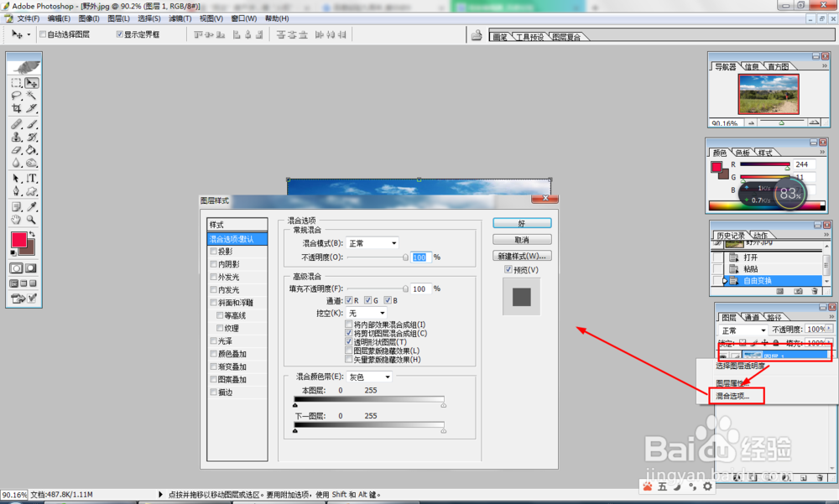Select the Brush tool

click(32, 124)
